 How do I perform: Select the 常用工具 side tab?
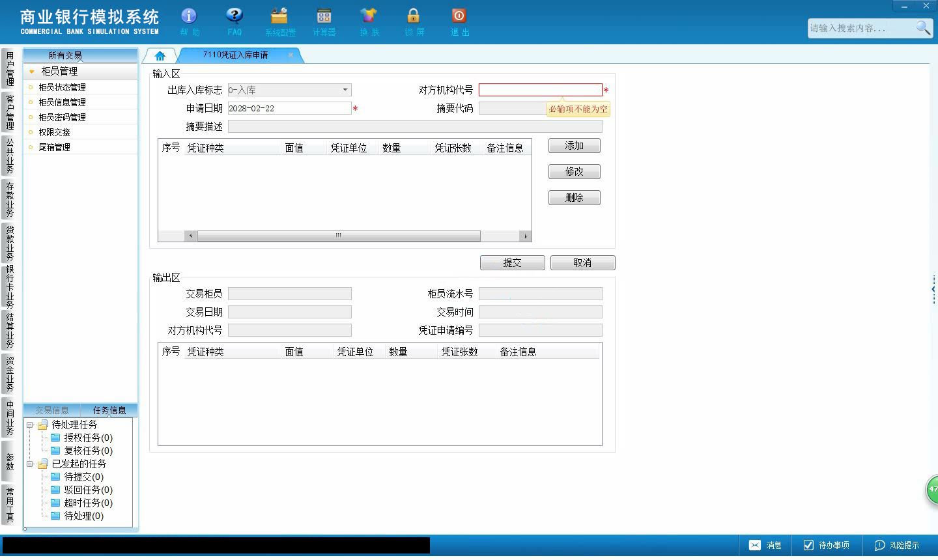(x=9, y=505)
